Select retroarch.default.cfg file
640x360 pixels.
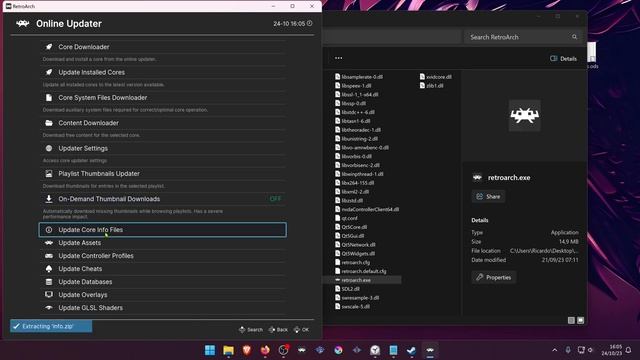(x=360, y=271)
